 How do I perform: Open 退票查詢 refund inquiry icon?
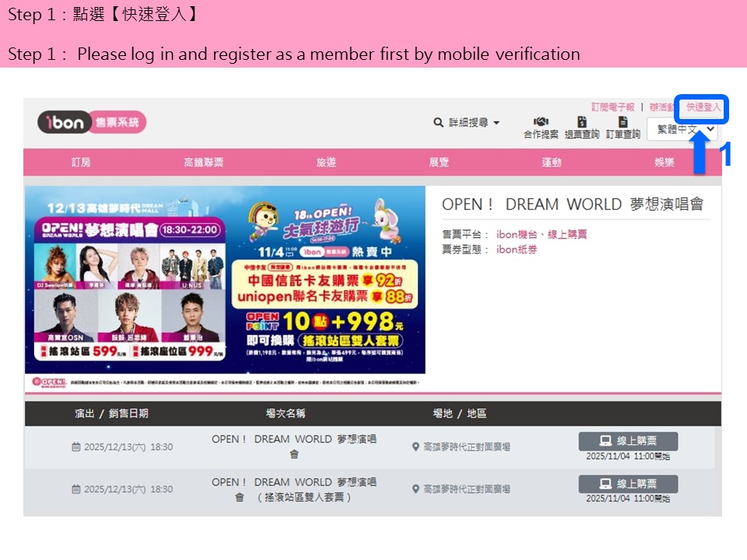coord(581,122)
